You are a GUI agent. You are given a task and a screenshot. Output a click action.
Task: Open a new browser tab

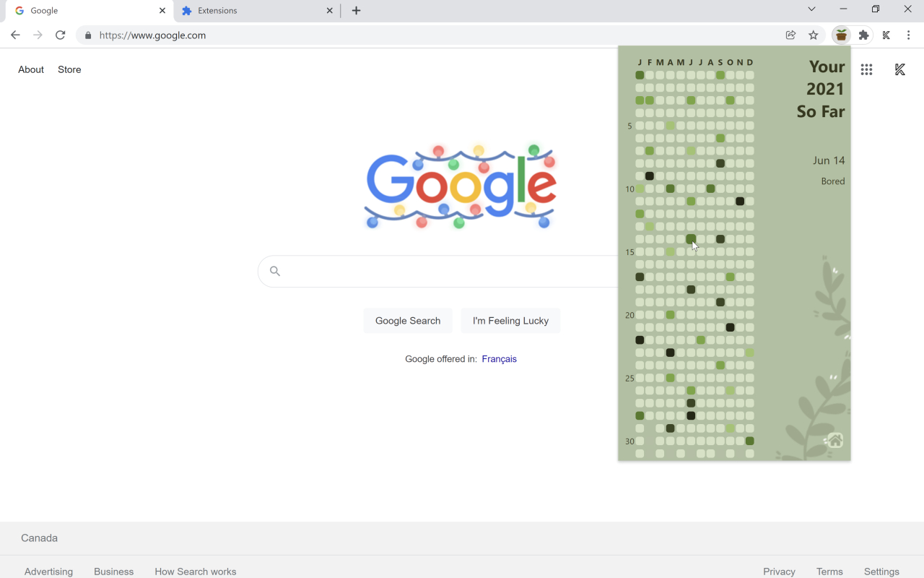click(x=356, y=11)
